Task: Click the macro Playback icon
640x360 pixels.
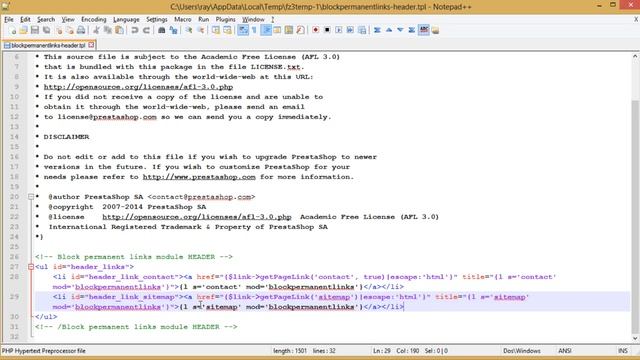Action: (338, 30)
